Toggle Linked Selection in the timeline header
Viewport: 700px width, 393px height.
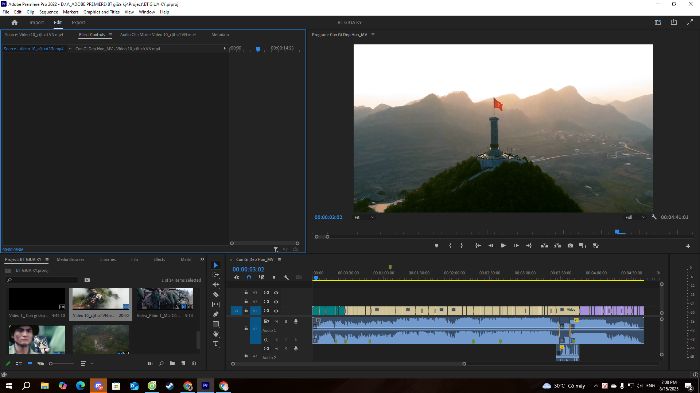point(261,277)
